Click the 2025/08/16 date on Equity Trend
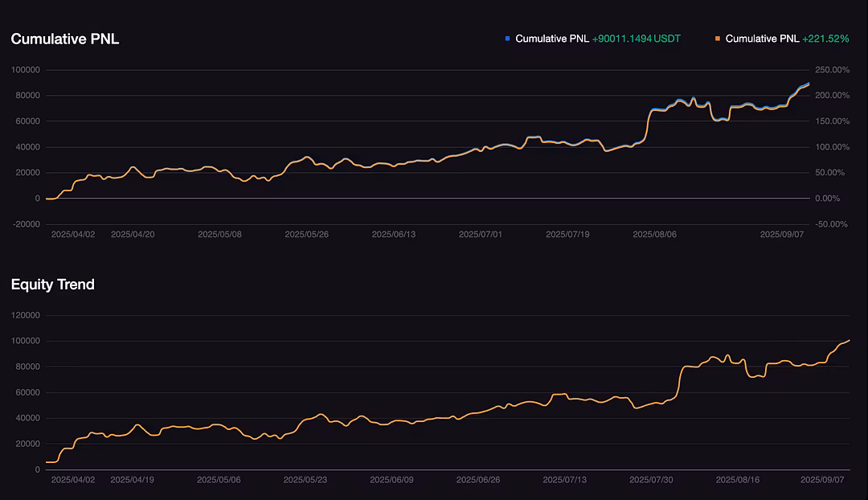 [738, 480]
